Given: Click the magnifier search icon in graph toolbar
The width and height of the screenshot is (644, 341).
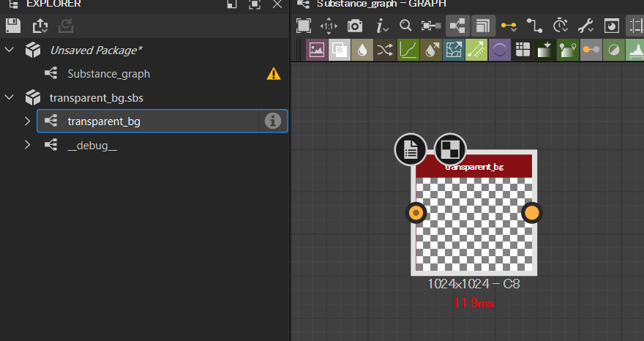Looking at the screenshot, I should pyautogui.click(x=405, y=26).
